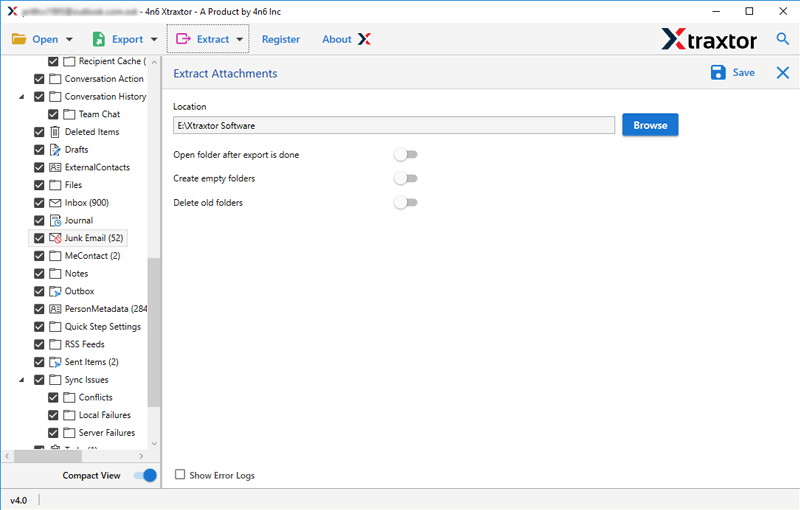Click the Deleted Items trash icon
Viewport: 800px width, 510px height.
(55, 132)
